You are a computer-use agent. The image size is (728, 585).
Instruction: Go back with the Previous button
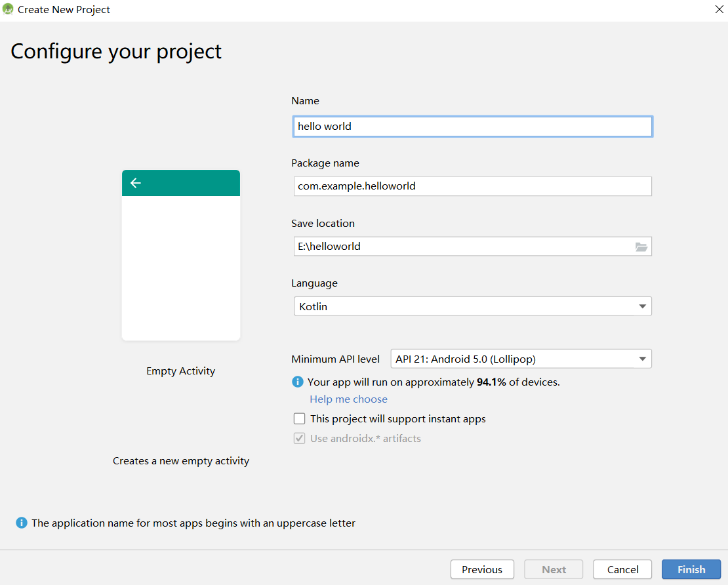[x=482, y=570]
